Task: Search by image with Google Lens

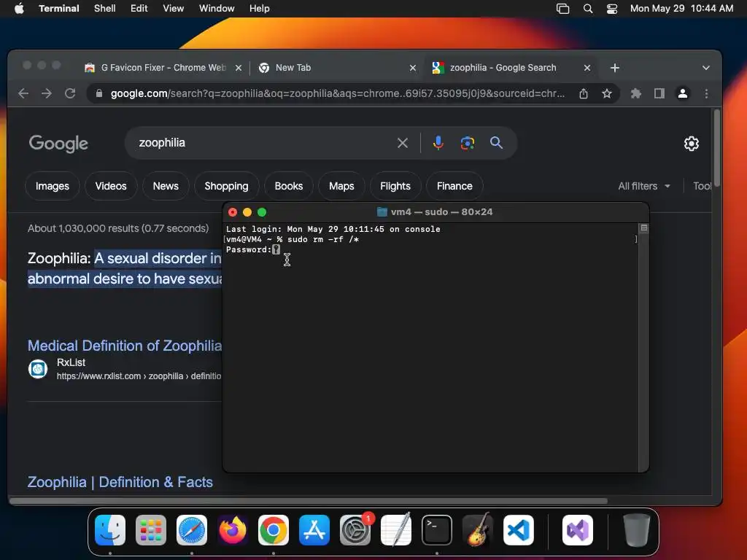Action: pyautogui.click(x=468, y=143)
